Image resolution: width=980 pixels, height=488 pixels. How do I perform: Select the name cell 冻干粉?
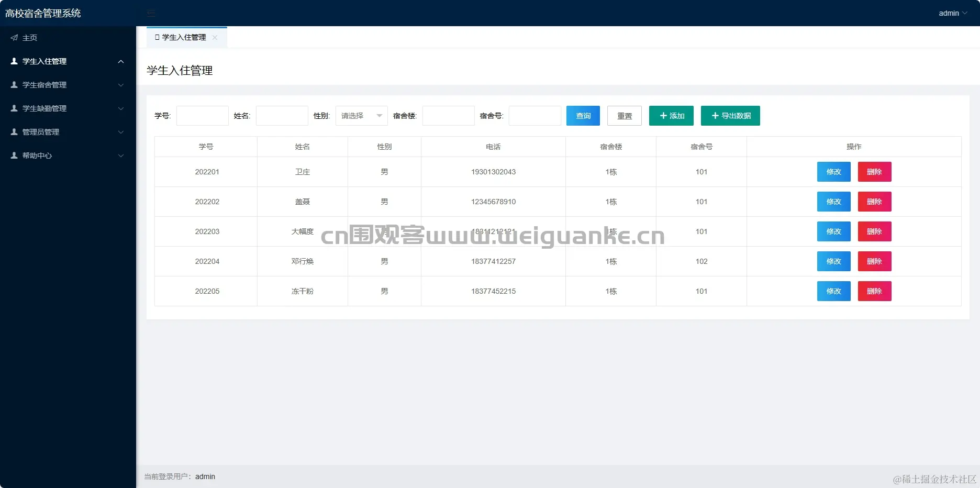[303, 291]
